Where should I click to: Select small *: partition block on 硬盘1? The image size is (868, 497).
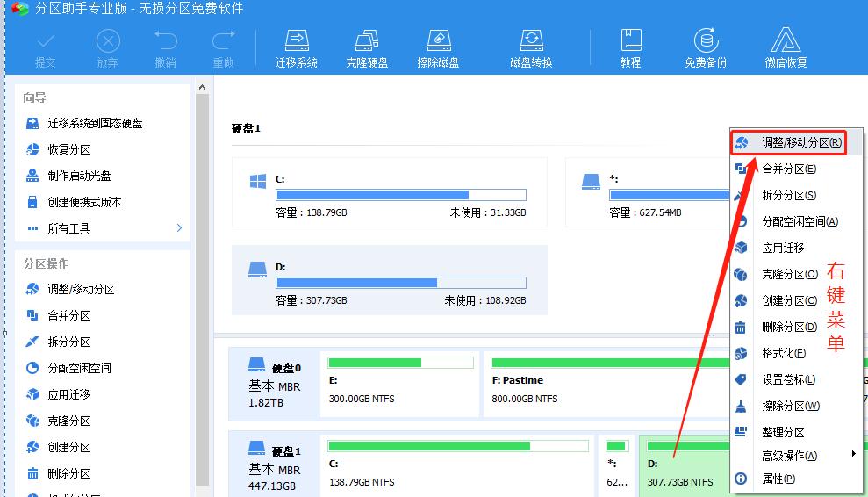point(617,466)
